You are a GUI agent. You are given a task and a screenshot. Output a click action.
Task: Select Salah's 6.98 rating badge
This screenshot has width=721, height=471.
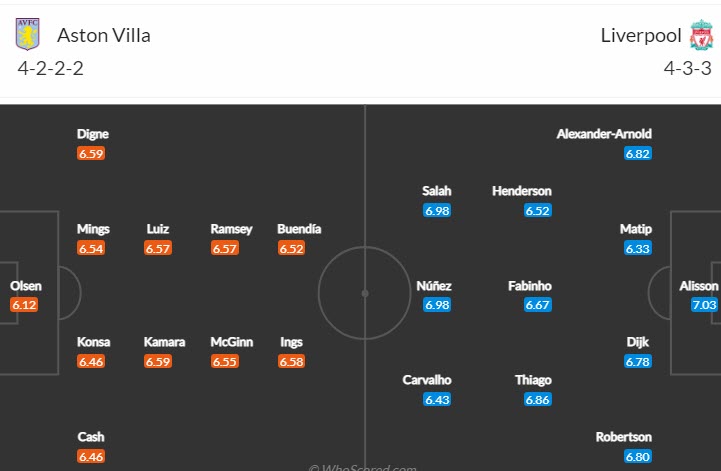tap(437, 210)
